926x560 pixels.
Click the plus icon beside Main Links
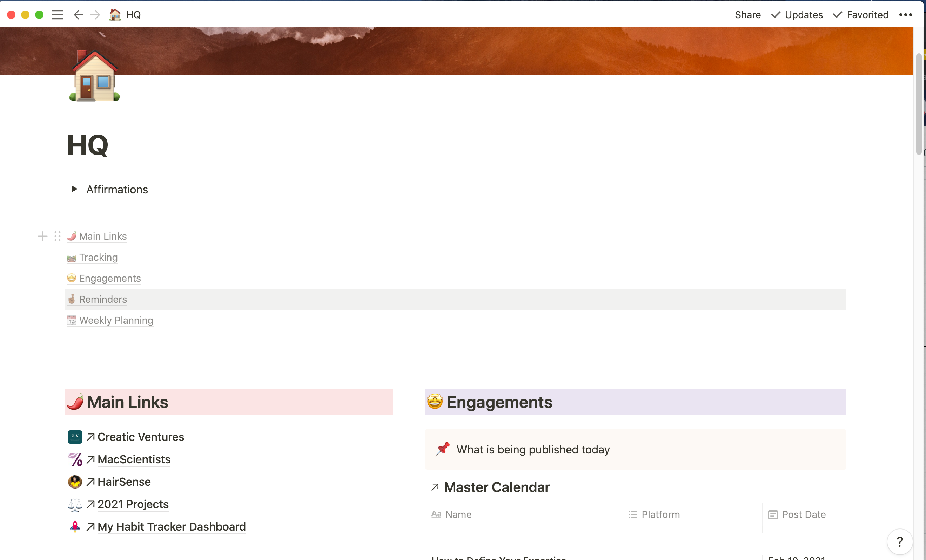pos(42,236)
